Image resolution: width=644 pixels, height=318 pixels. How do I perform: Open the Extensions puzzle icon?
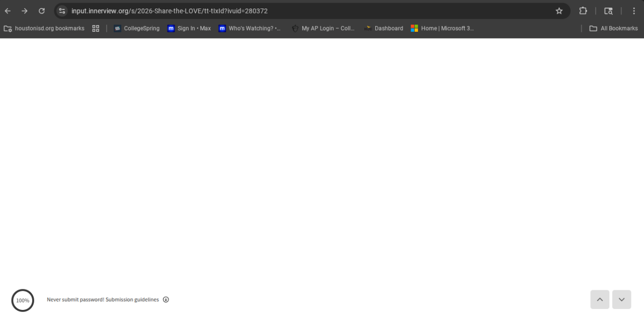(583, 11)
